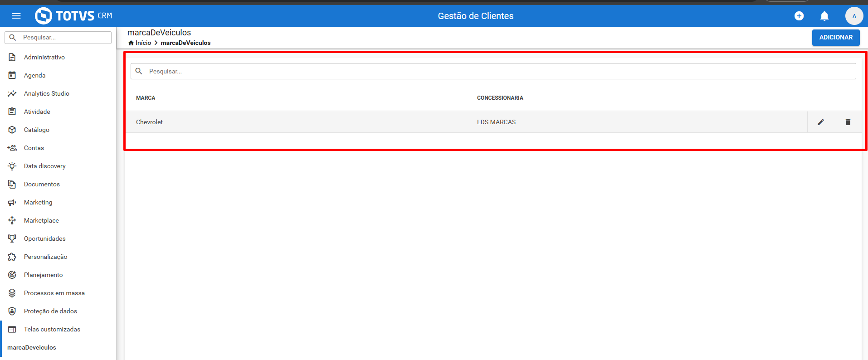Click the Data discovery lightbulb icon

pos(12,166)
